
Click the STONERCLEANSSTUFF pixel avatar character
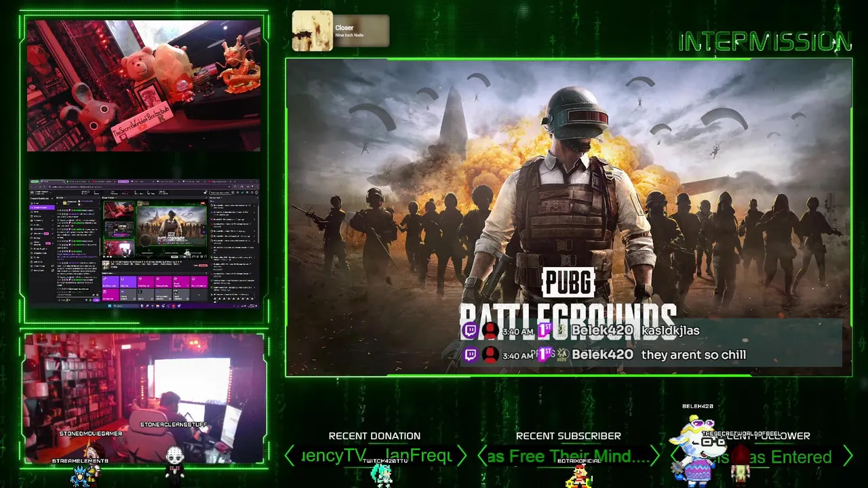click(x=176, y=466)
